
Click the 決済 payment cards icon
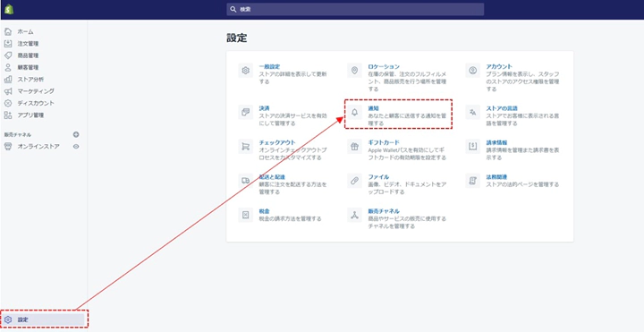[x=246, y=112]
